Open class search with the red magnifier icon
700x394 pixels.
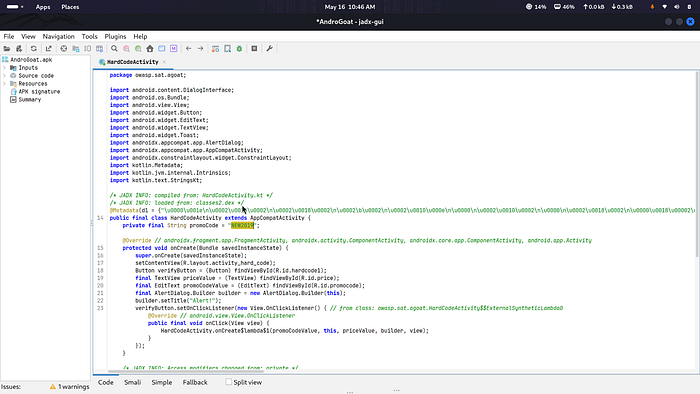coord(126,49)
